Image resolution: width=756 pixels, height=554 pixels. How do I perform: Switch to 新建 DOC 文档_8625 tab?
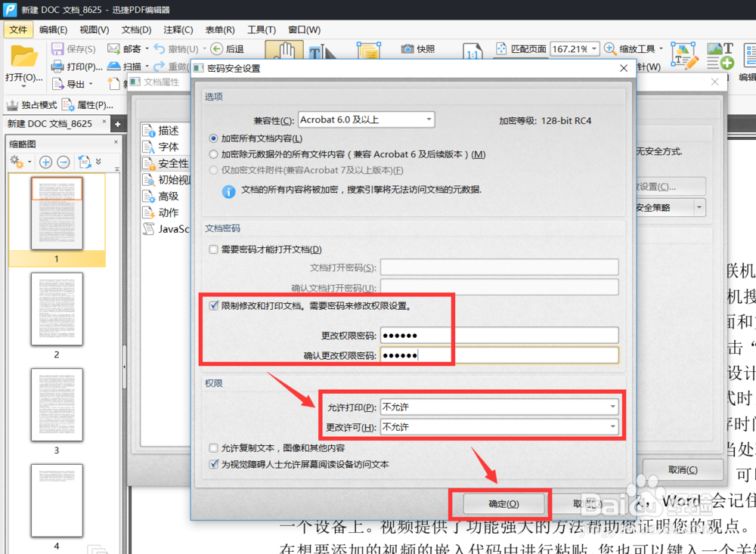click(50, 124)
